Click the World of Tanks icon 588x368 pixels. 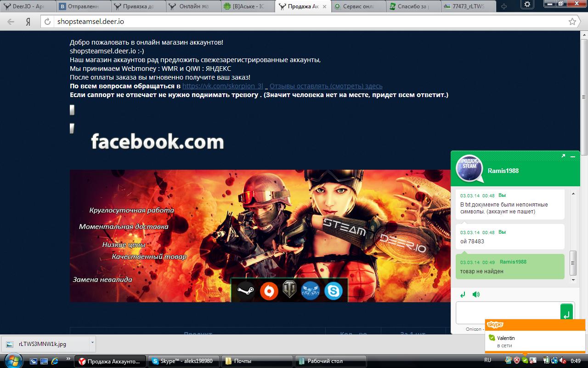point(289,290)
